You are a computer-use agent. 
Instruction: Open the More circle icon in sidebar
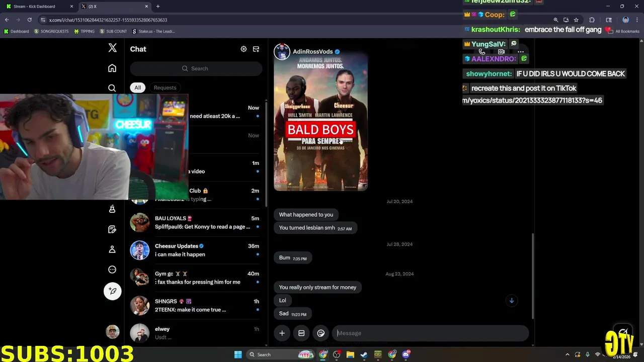coord(112,269)
